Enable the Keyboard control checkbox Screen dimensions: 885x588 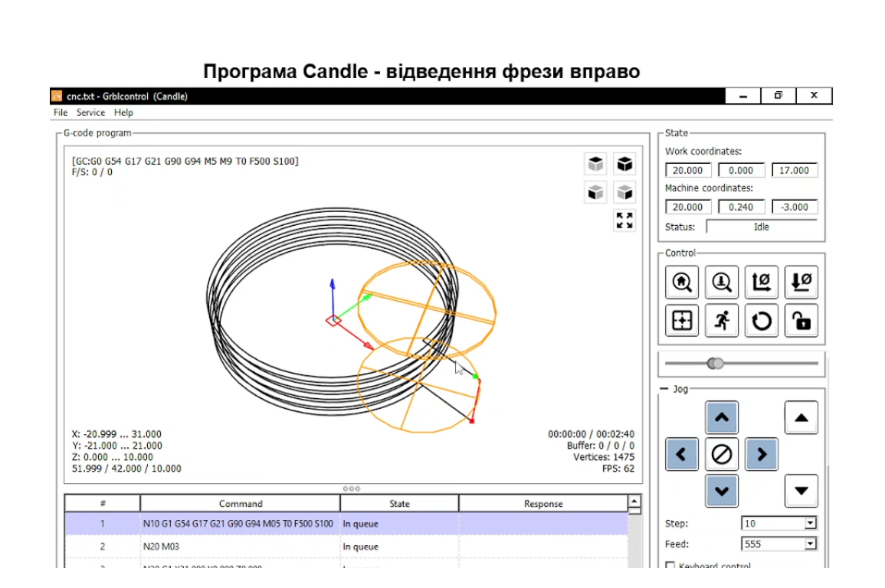[670, 567]
